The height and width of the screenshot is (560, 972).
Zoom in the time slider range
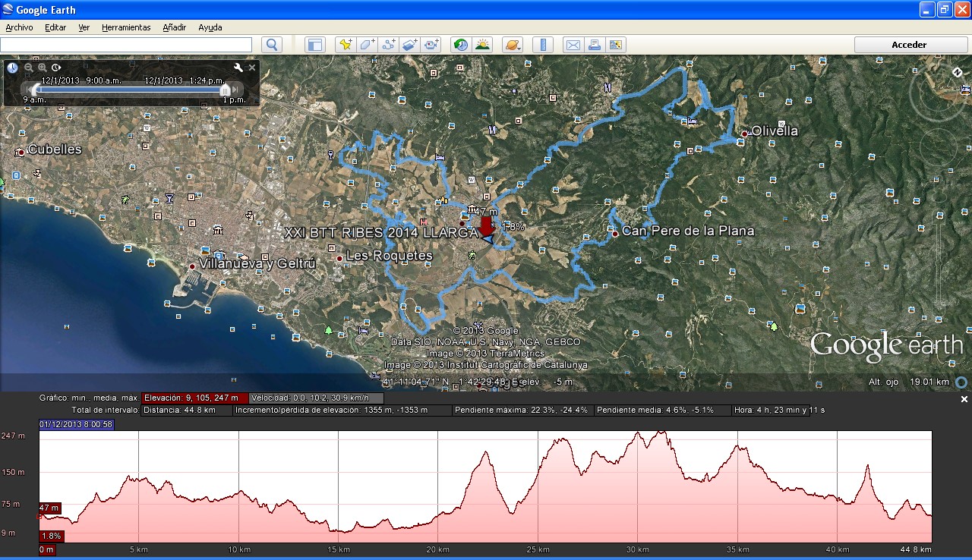pyautogui.click(x=43, y=68)
